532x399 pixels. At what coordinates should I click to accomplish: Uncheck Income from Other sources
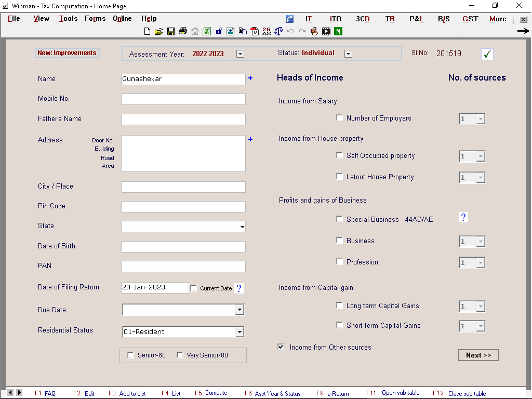(281, 347)
